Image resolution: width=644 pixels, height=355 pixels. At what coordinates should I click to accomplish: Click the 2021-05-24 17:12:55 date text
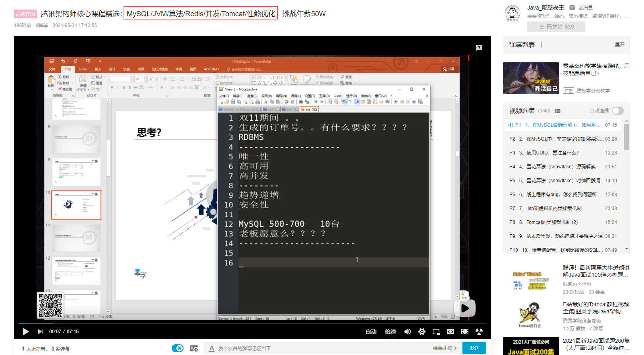[x=75, y=25]
